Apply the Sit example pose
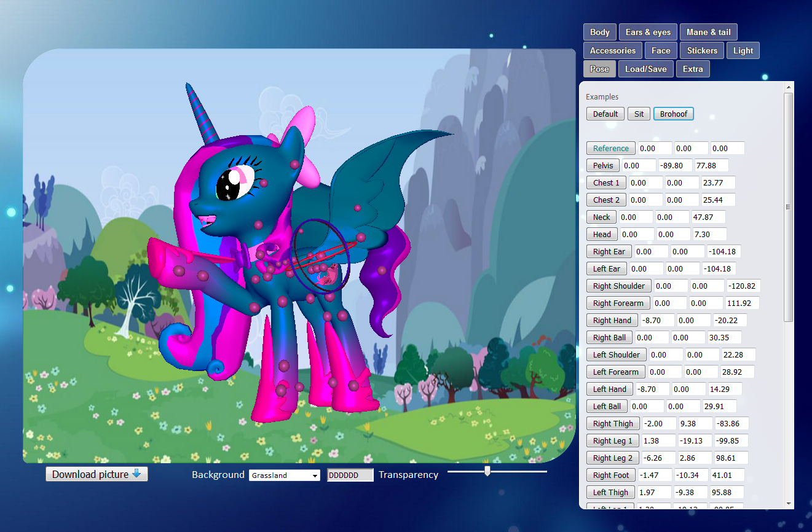812x532 pixels. point(639,114)
